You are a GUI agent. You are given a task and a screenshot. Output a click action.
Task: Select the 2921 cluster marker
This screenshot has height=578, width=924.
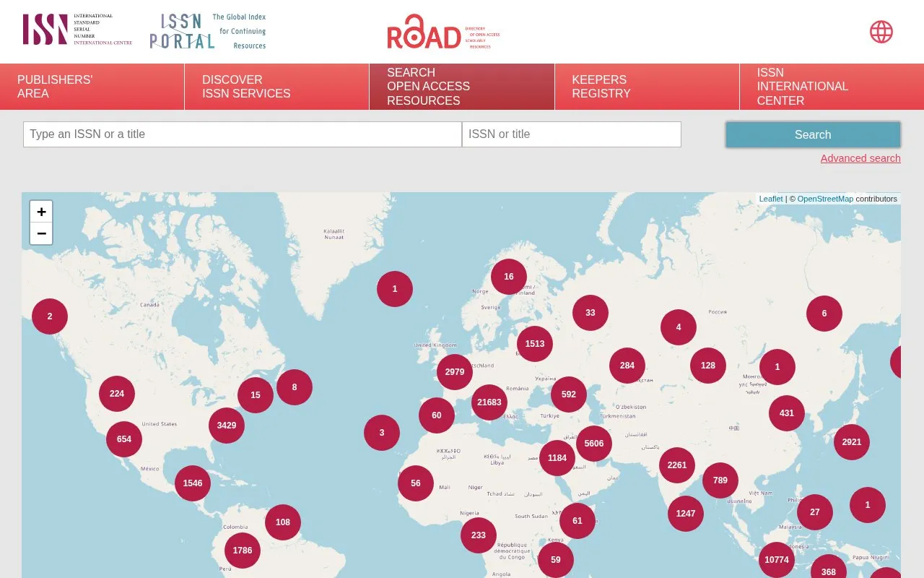click(x=852, y=442)
